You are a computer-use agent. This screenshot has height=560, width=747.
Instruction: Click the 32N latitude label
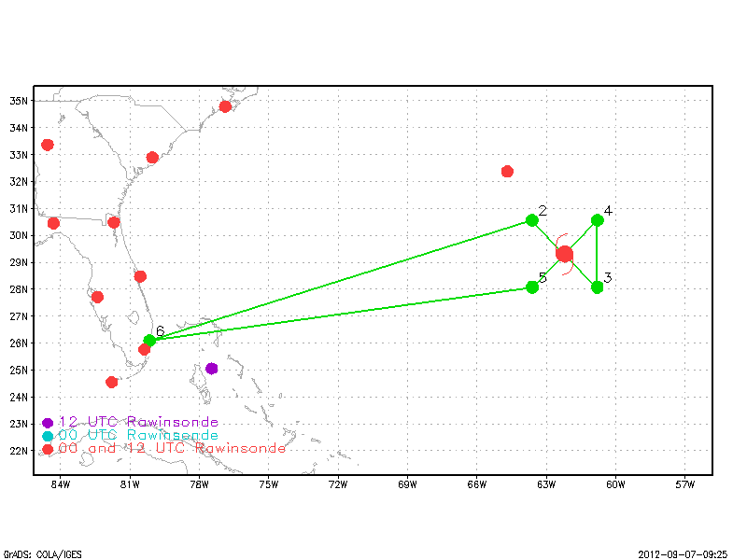point(19,181)
